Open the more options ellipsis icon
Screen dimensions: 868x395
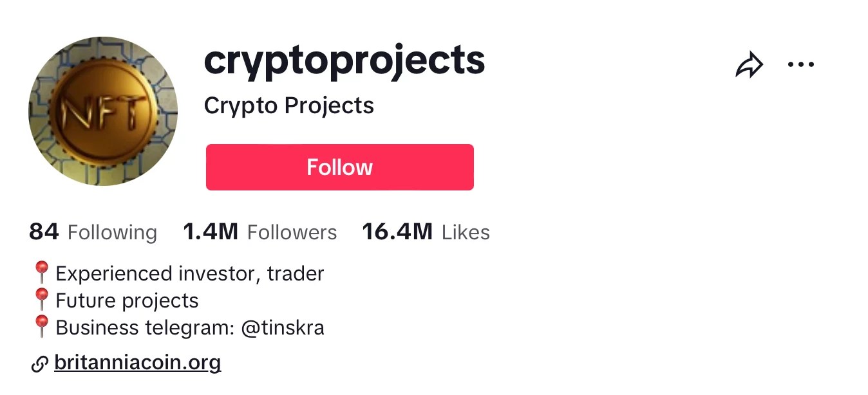pos(801,64)
